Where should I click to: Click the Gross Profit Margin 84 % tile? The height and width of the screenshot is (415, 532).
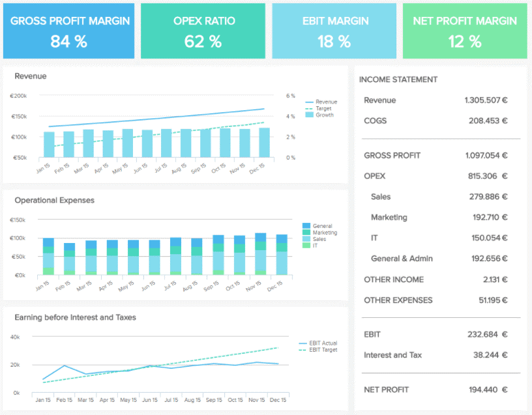69,31
